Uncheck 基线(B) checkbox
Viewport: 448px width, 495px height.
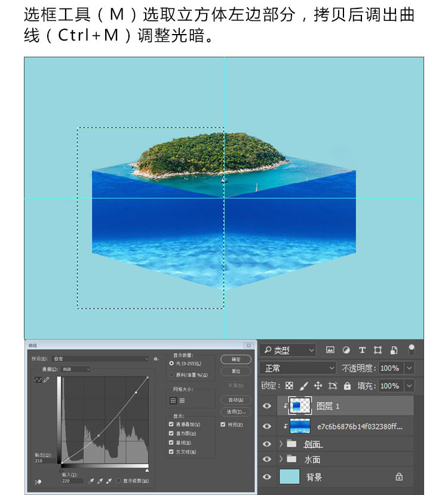[171, 442]
